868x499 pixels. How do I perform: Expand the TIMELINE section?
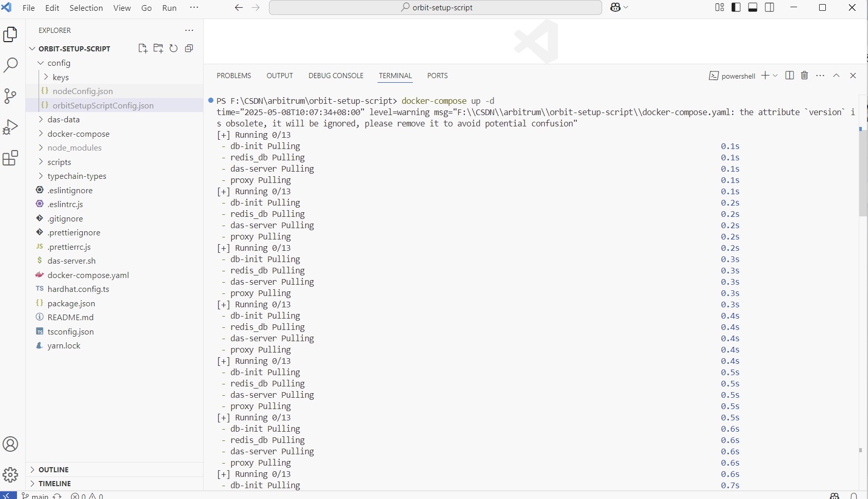[114, 484]
